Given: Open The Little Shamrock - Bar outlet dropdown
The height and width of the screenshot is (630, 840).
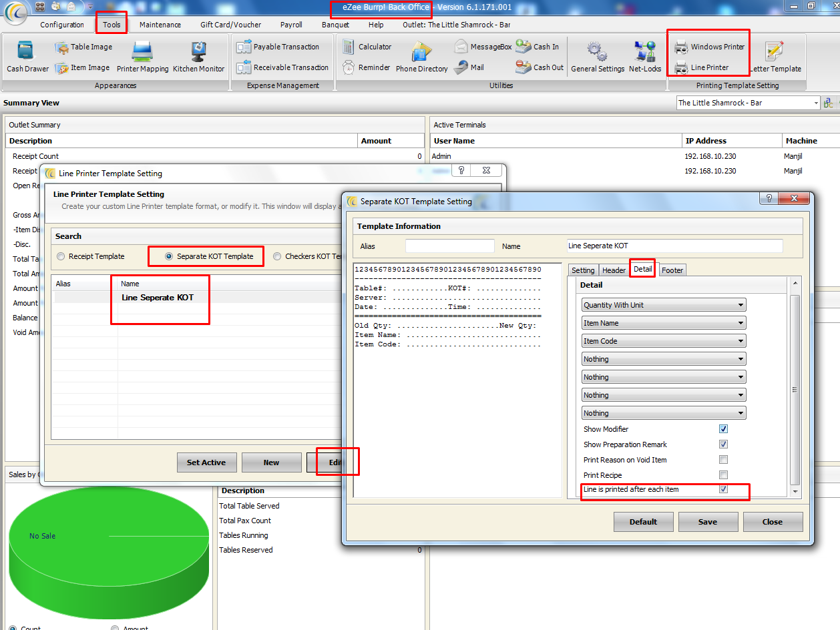Looking at the screenshot, I should tap(748, 103).
